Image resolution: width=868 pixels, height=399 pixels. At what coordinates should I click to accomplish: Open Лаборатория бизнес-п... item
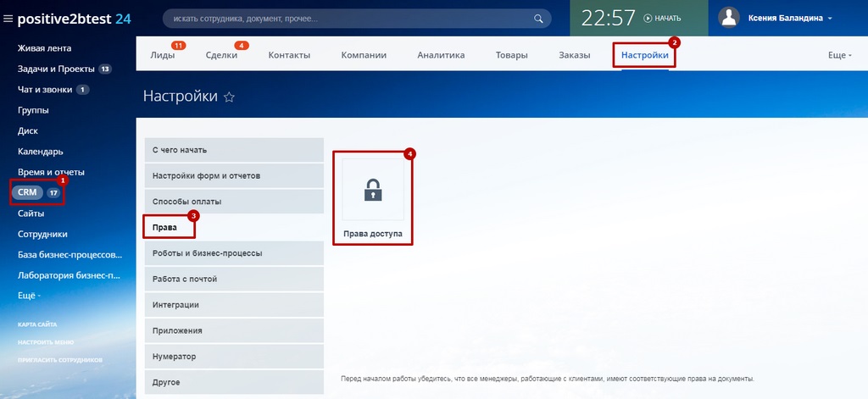(x=70, y=275)
